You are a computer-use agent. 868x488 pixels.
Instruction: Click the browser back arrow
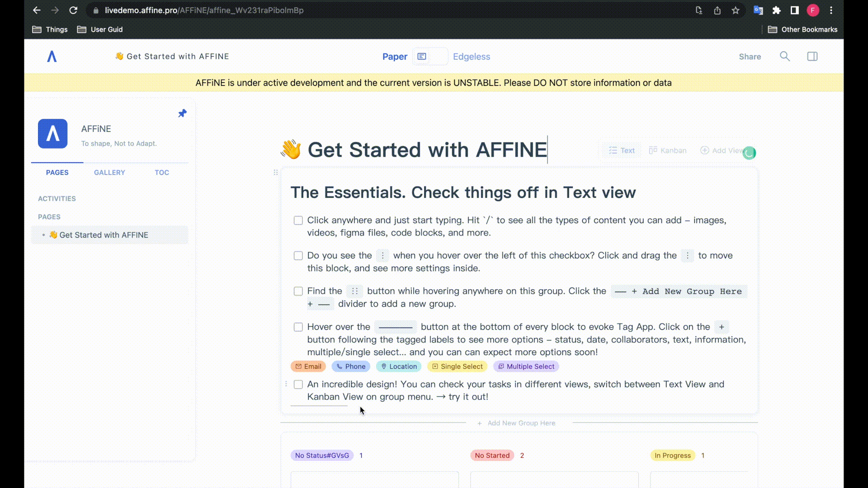37,10
